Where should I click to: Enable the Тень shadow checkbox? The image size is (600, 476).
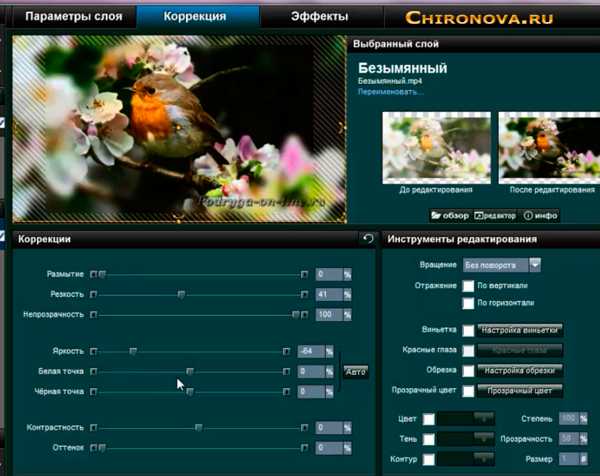[x=429, y=439]
